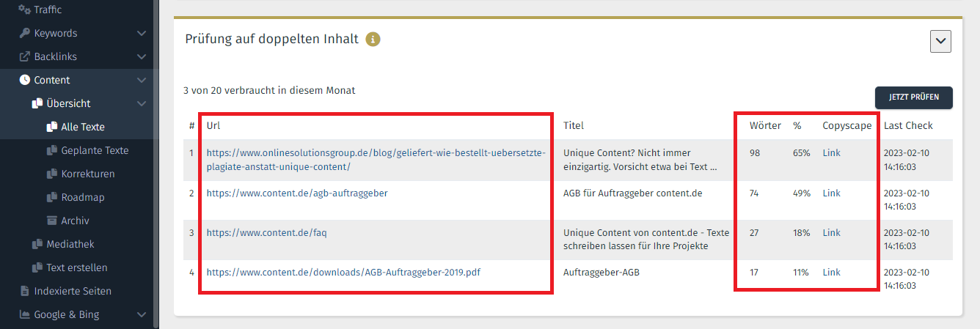Click the Google & Bing chart icon

pyautogui.click(x=25, y=314)
